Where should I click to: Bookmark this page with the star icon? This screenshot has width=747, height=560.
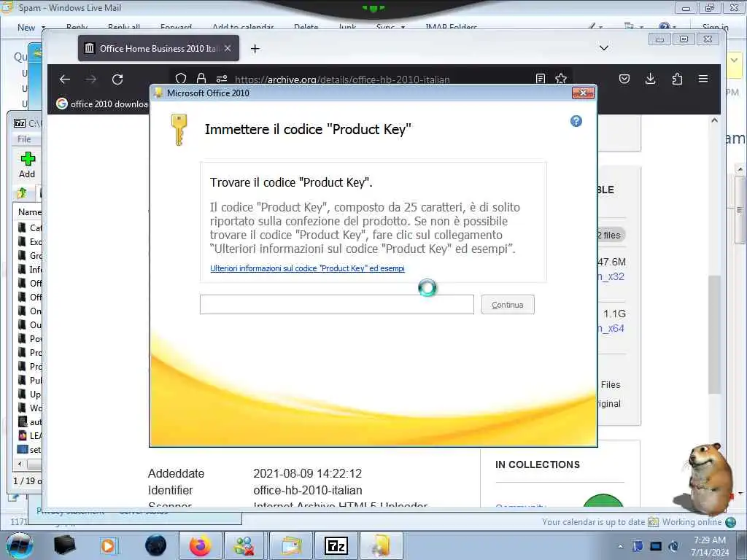click(561, 79)
